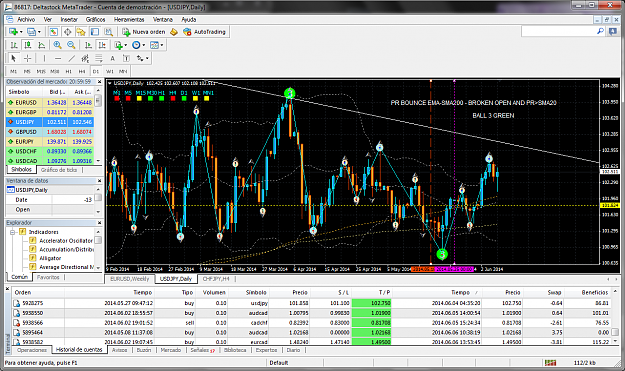Select the GBPUSD row in market watch
The height and width of the screenshot is (371, 625).
(50, 132)
